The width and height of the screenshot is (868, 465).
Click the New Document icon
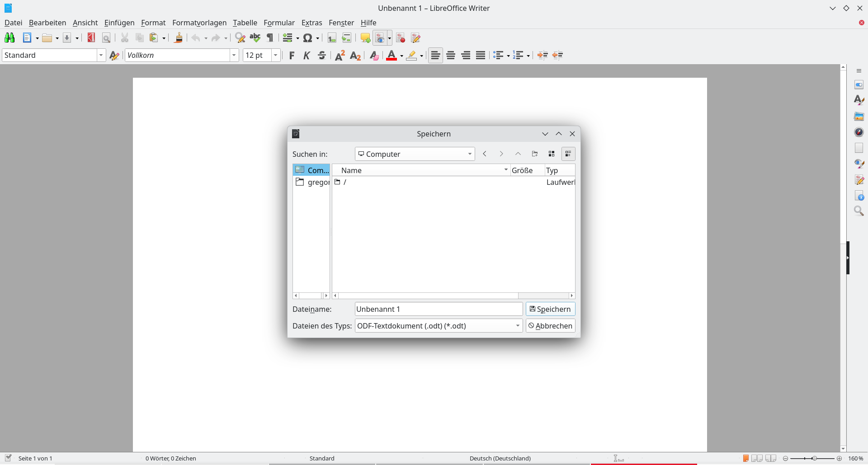(27, 38)
